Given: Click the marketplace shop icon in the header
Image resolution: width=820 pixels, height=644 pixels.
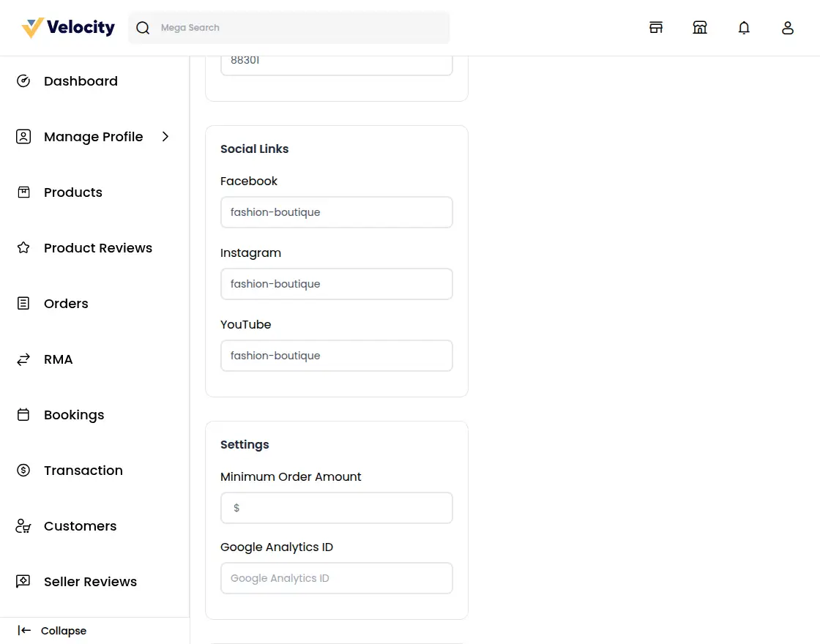Looking at the screenshot, I should 700,27.
